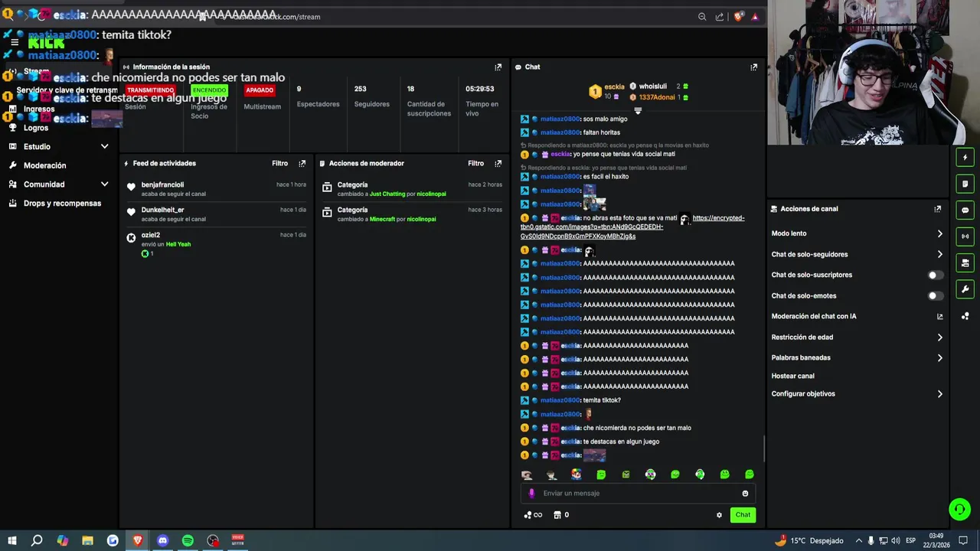
Task: Open File Explorer from the taskbar
Action: [x=87, y=541]
